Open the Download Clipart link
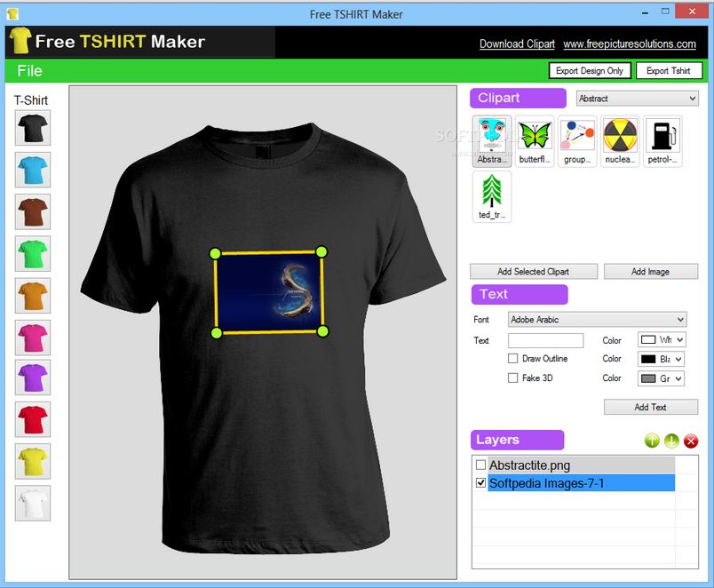 coord(517,44)
